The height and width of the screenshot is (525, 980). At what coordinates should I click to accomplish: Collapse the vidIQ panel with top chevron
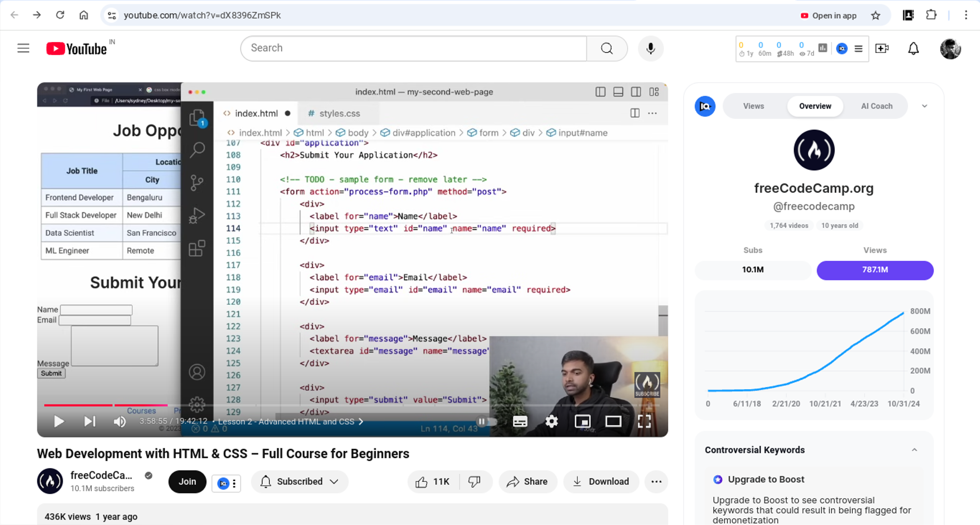[x=924, y=106]
